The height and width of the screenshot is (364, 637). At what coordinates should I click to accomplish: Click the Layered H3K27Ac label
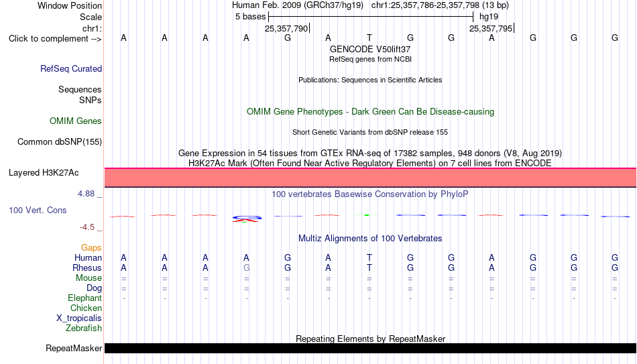tap(44, 173)
